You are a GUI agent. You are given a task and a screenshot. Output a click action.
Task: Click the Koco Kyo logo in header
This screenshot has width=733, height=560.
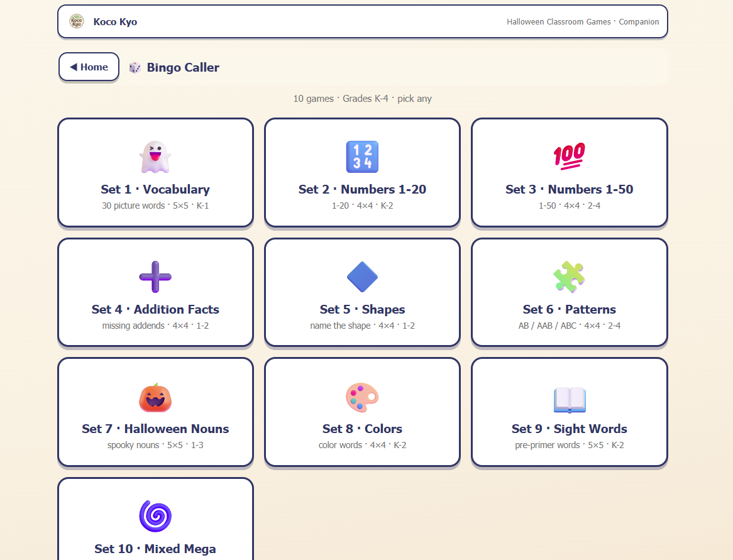(x=77, y=21)
